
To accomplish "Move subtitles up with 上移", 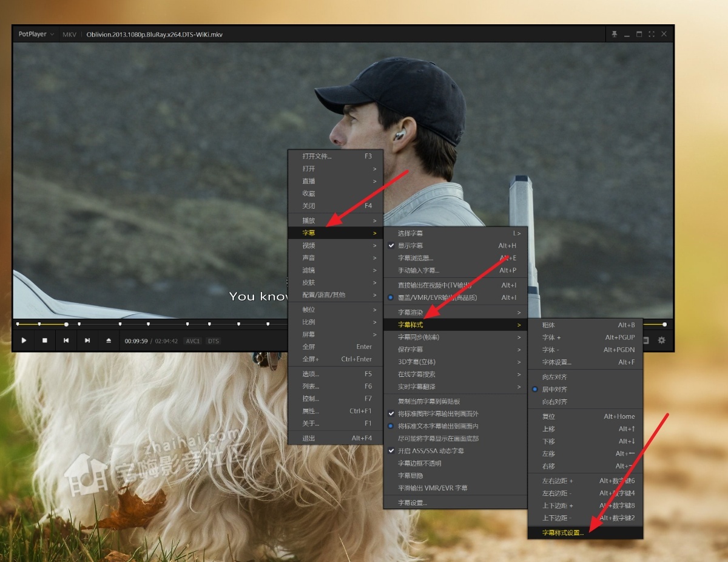I will coord(585,429).
